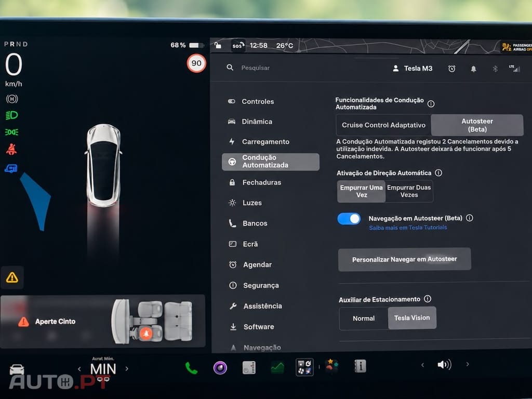Tap the MIN temperature setting

(103, 369)
